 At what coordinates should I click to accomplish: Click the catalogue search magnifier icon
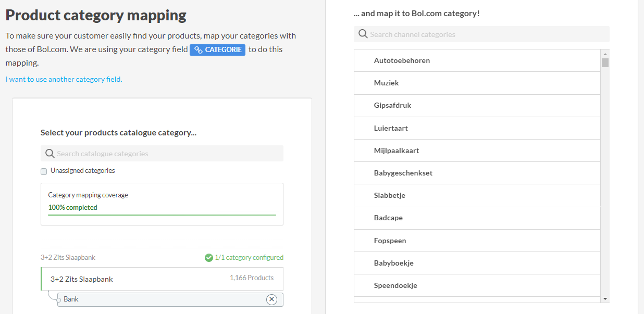(x=50, y=154)
